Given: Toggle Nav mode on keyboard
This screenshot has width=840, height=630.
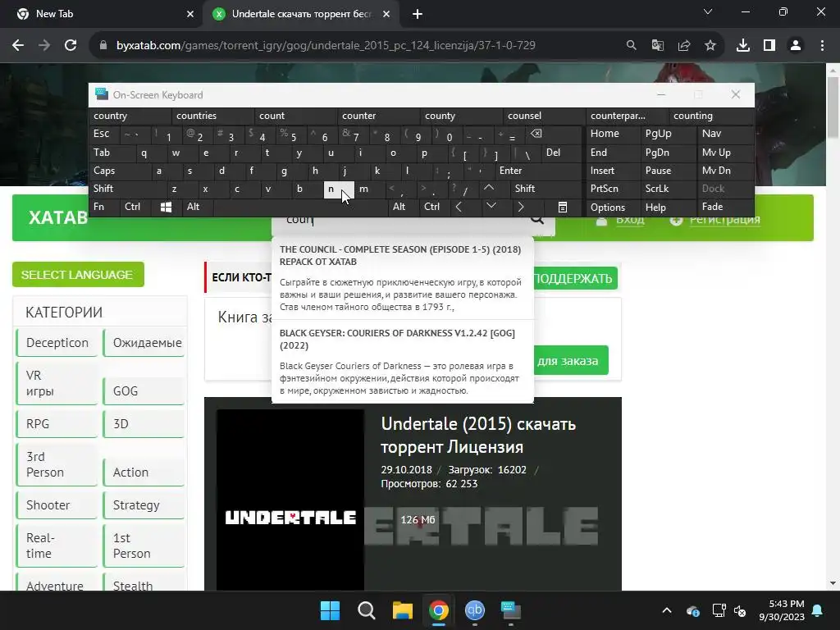Looking at the screenshot, I should pos(725,134).
